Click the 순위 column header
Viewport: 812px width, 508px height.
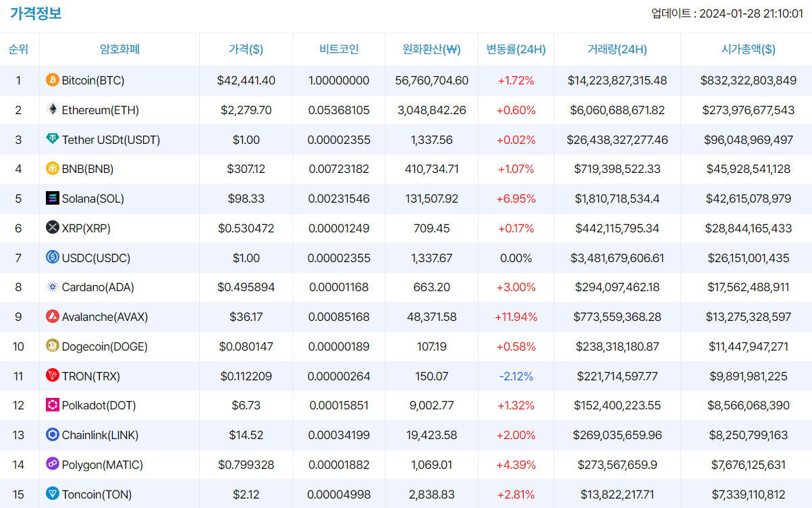(x=19, y=49)
